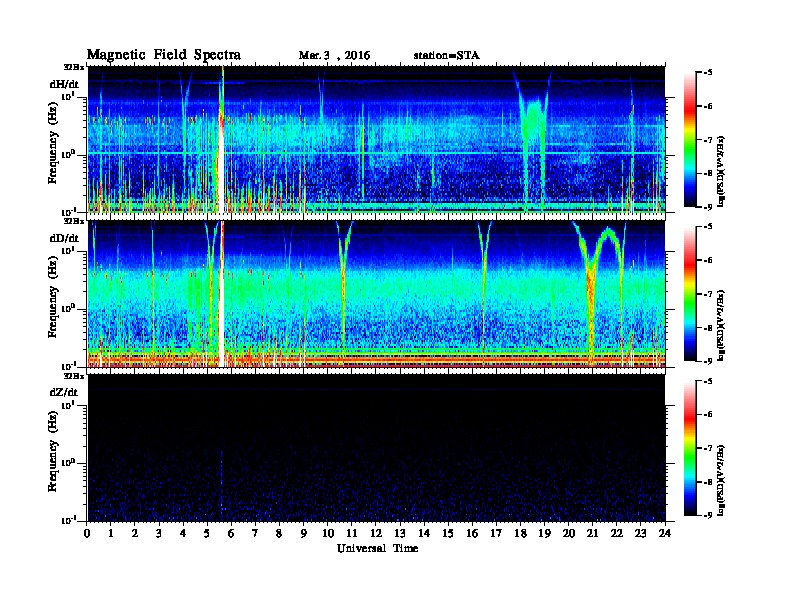Click the "32Hz" top frequency label of dH/dt panel

(74, 67)
